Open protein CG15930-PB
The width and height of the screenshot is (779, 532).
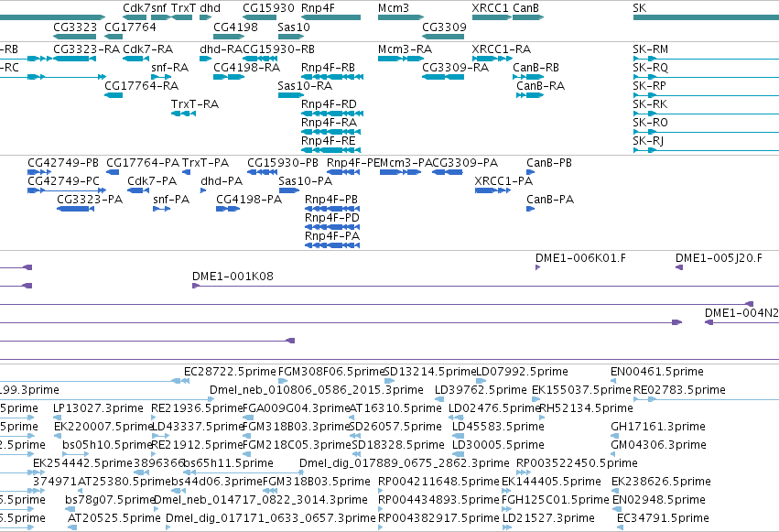[x=283, y=163]
